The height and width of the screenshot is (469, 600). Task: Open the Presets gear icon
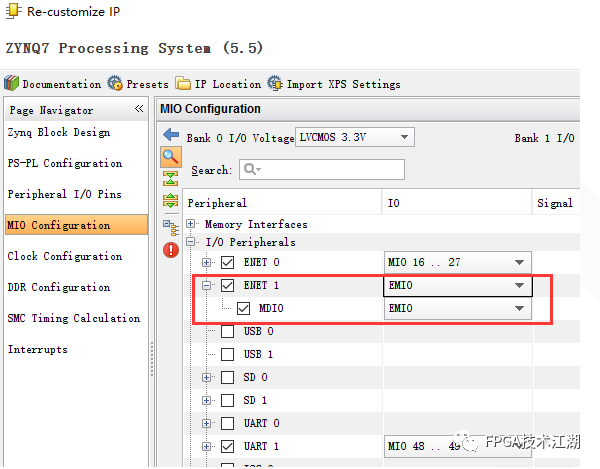115,83
